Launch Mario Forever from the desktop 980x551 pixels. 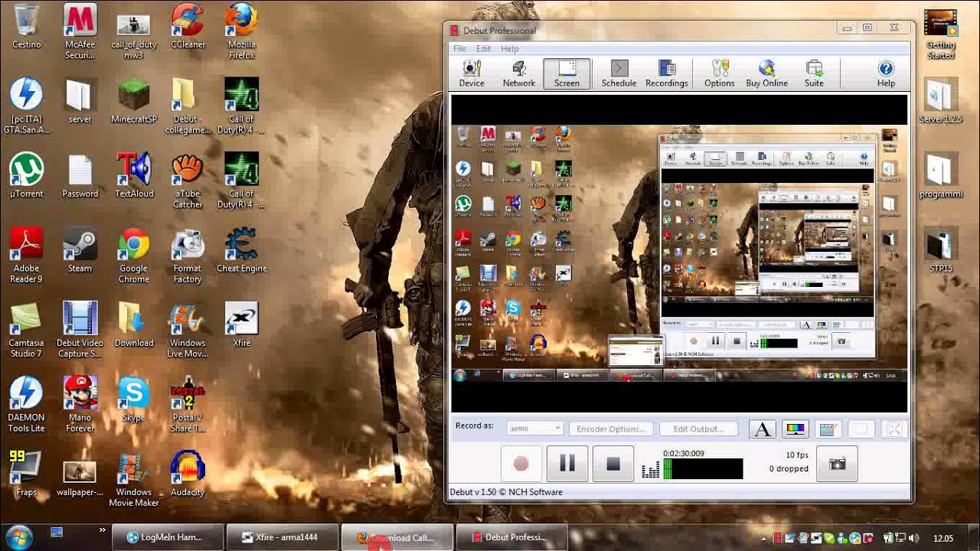pos(80,405)
